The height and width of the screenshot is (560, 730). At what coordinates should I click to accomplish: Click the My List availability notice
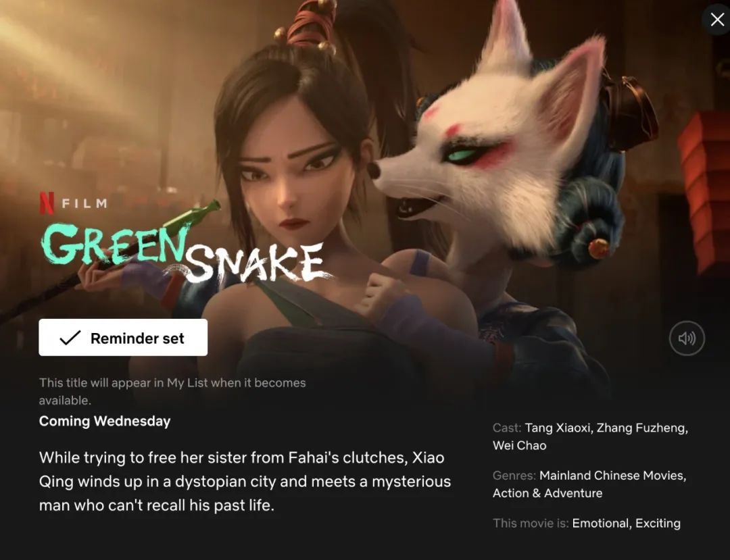click(172, 391)
